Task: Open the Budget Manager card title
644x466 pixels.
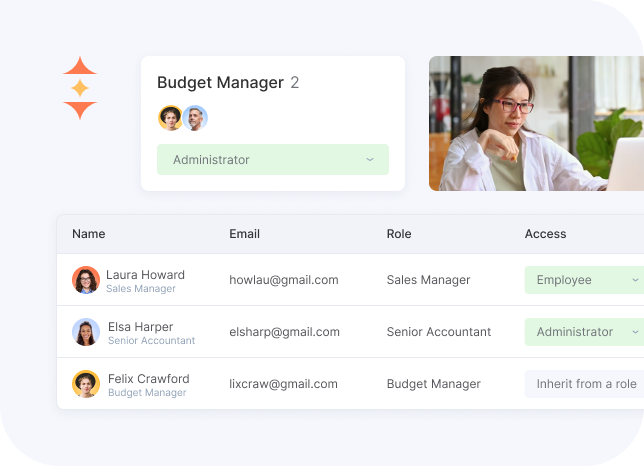Action: coord(220,83)
